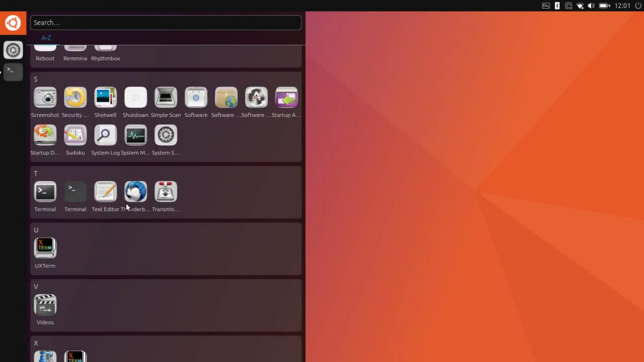The image size is (644, 362).
Task: Select the A-Z tab
Action: coord(46,38)
